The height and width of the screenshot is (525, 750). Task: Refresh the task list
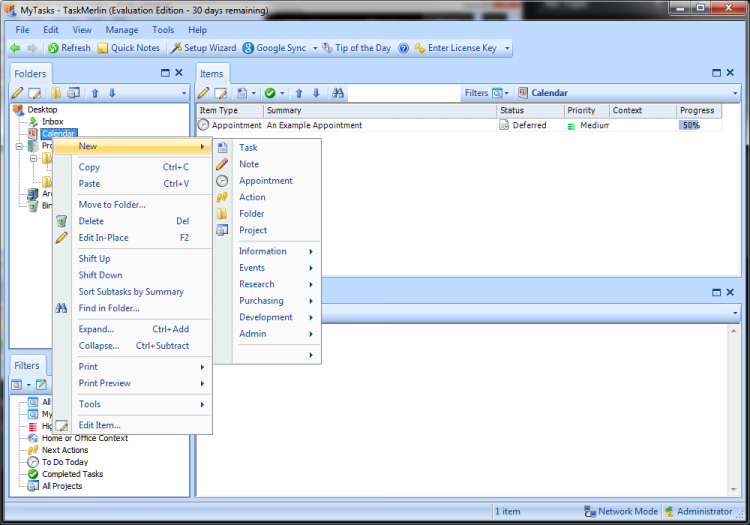[69, 48]
